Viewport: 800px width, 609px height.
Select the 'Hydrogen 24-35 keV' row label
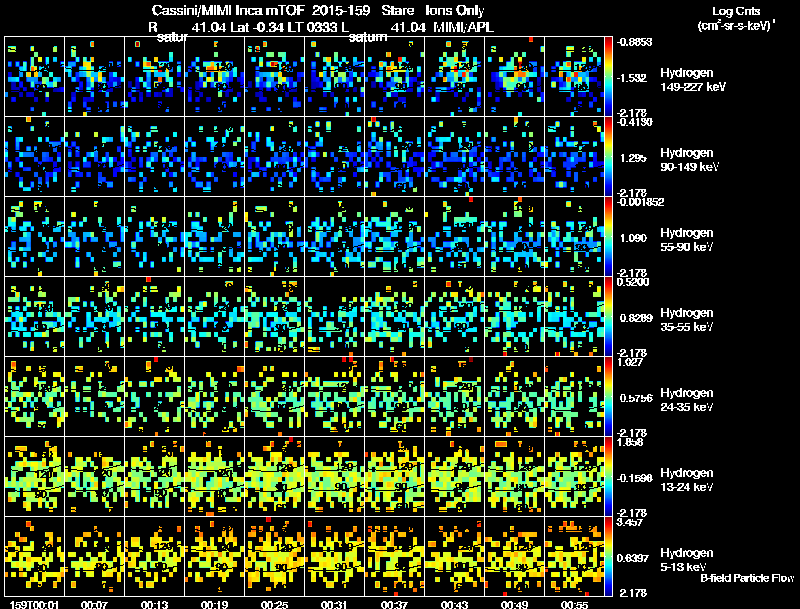(687, 400)
